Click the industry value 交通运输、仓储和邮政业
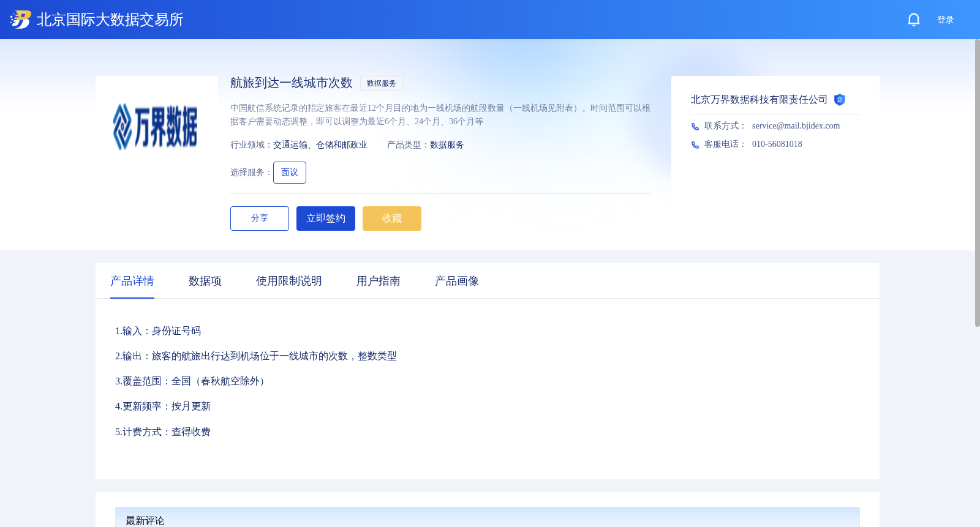 (320, 145)
